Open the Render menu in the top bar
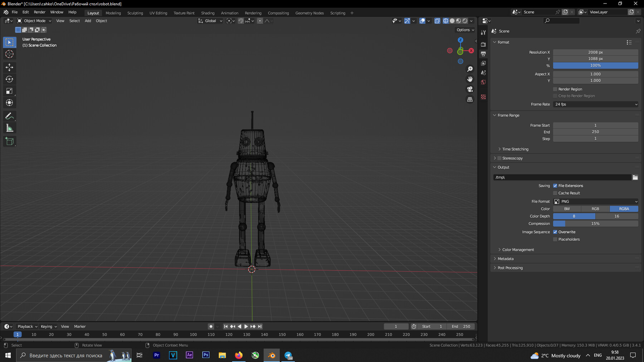Viewport: 644px width, 362px height. pyautogui.click(x=39, y=12)
